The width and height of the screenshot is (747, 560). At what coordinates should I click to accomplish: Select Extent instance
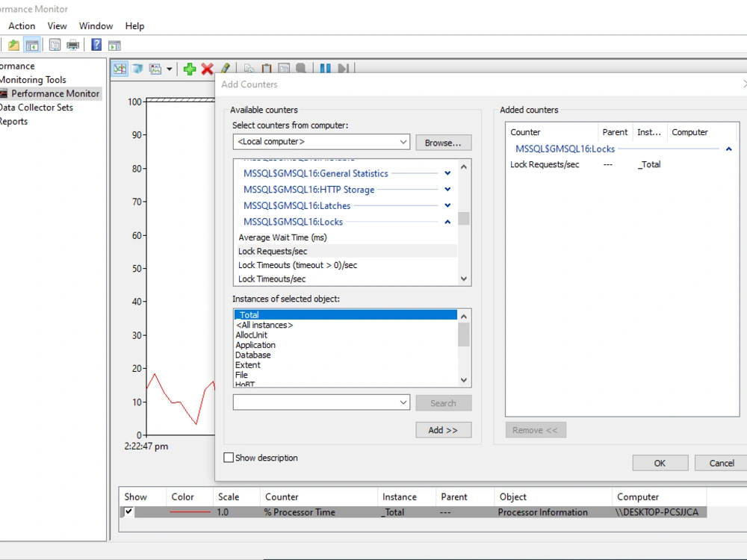click(248, 365)
